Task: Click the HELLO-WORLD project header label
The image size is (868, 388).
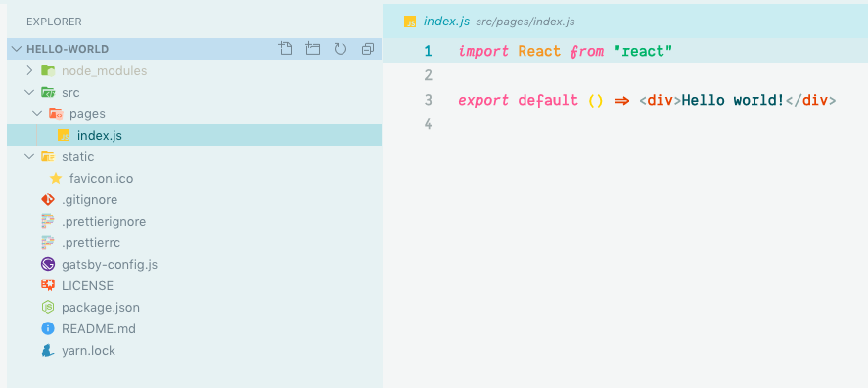Action: point(68,49)
